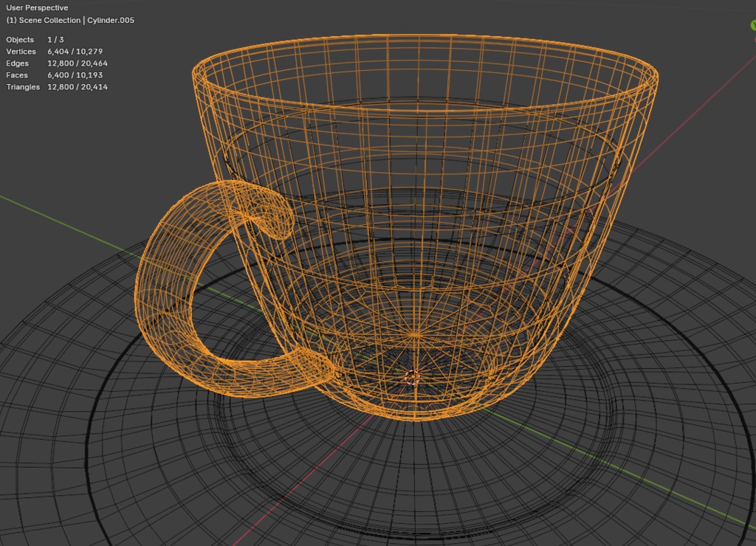Click the objects count 1 / 3
The image size is (756, 546).
[x=55, y=40]
